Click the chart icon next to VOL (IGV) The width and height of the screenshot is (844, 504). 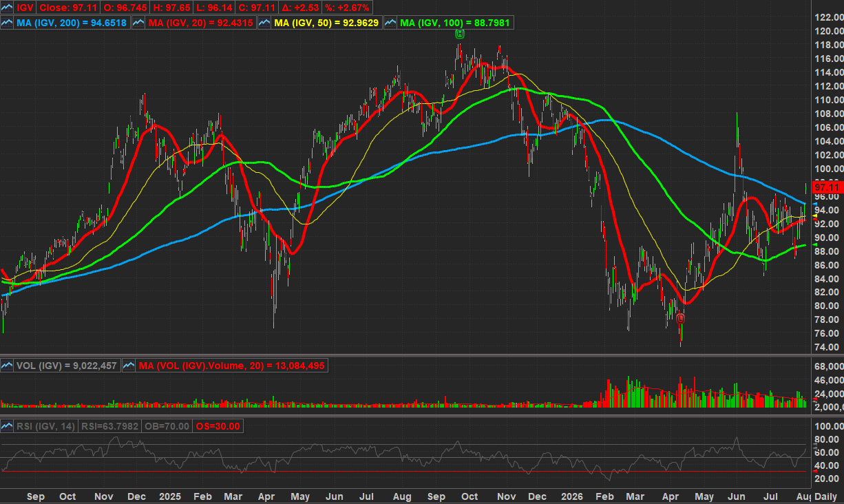pos(8,366)
